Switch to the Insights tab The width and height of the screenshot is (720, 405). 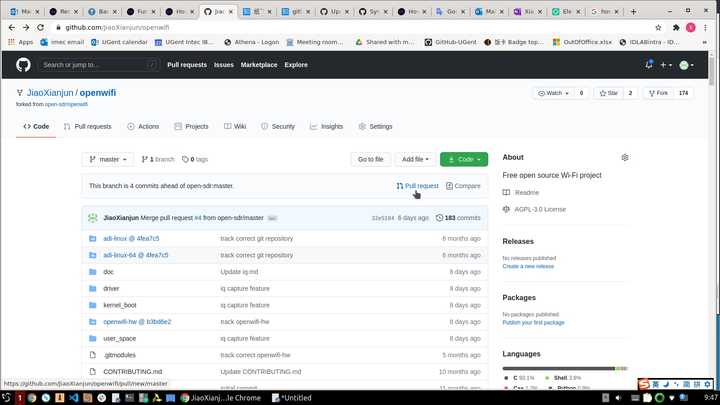pyautogui.click(x=326, y=126)
